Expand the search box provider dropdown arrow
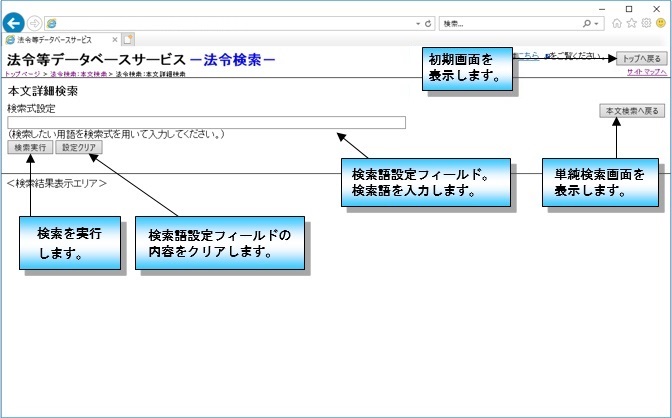The width and height of the screenshot is (672, 418). [598, 22]
